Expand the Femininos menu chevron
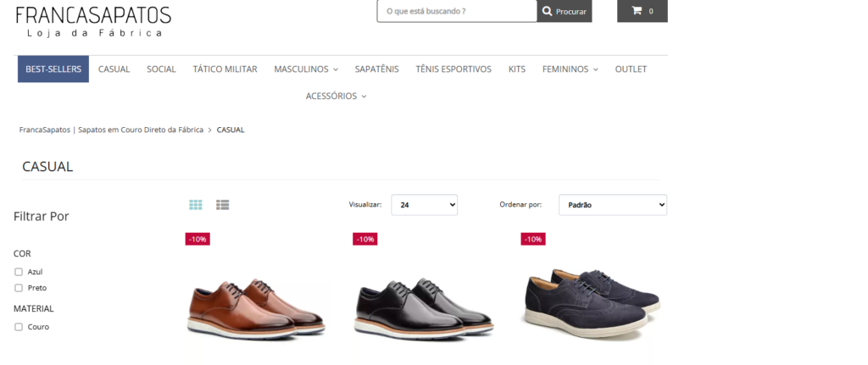The image size is (868, 365). click(x=596, y=69)
